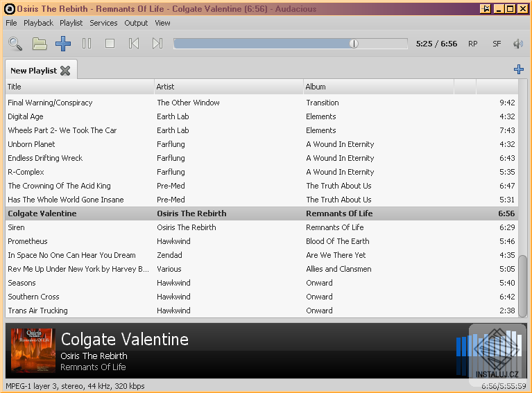Open the volume speaker control
This screenshot has width=532, height=393.
517,44
